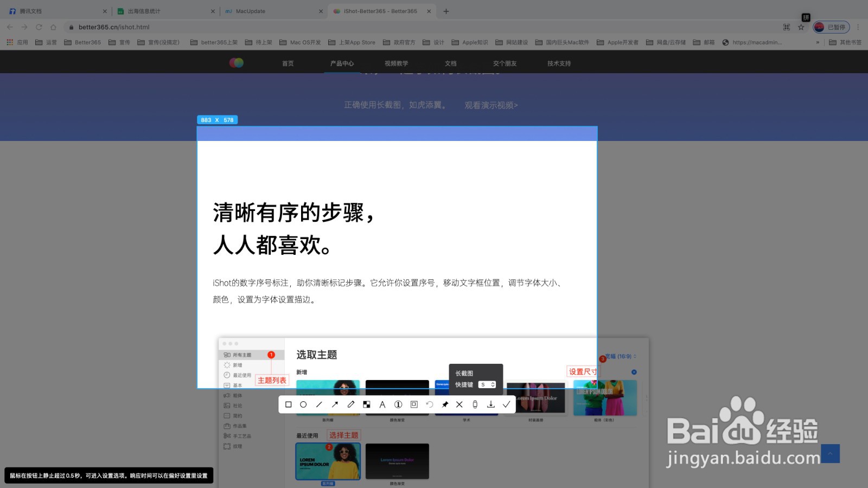
Task: Close the MacUpdate tab
Action: tap(321, 11)
